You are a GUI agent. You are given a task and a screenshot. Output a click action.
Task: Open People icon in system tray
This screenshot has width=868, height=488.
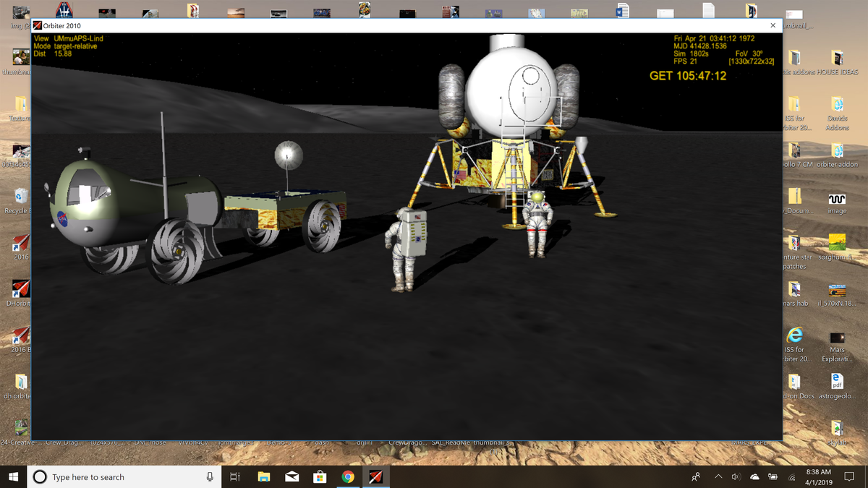pyautogui.click(x=696, y=476)
